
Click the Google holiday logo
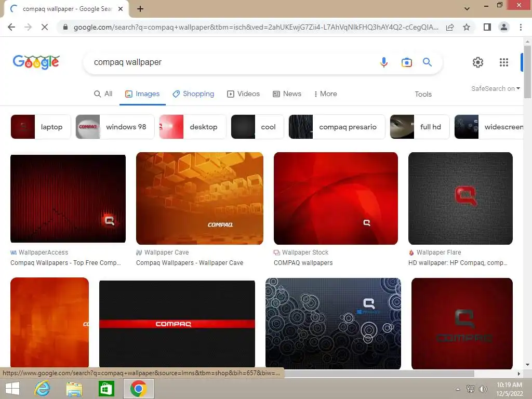pyautogui.click(x=36, y=62)
